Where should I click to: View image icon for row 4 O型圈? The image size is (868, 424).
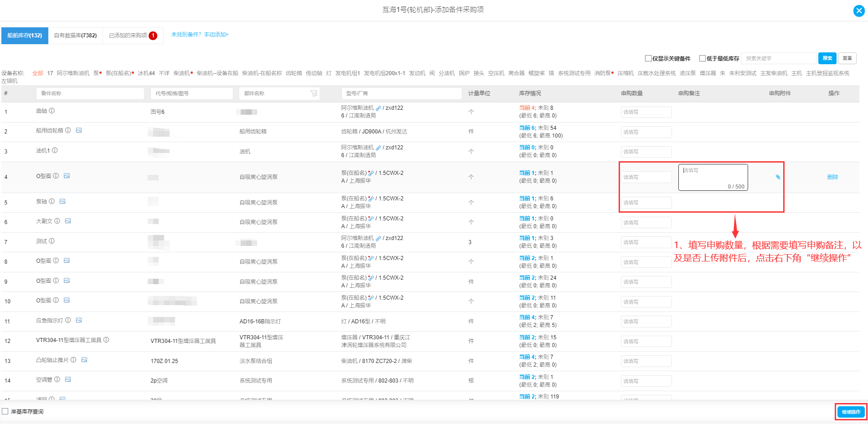(x=67, y=176)
